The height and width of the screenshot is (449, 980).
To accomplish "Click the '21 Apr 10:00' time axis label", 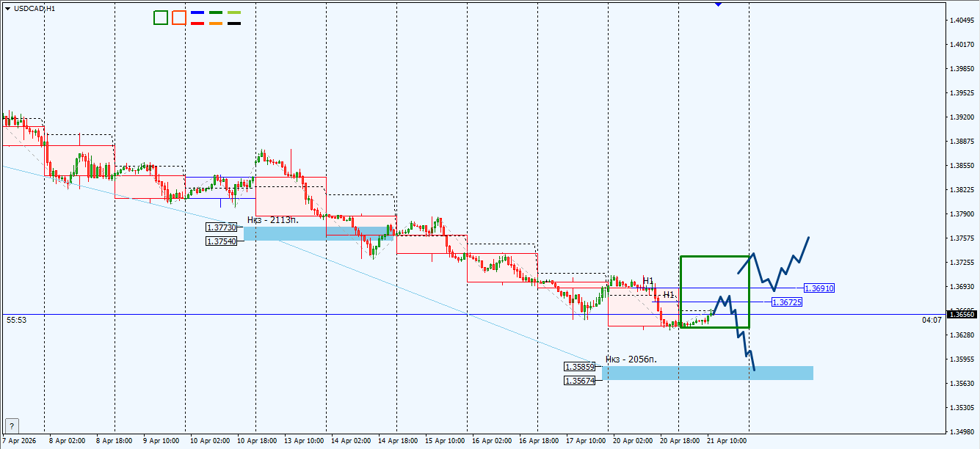I will [726, 442].
